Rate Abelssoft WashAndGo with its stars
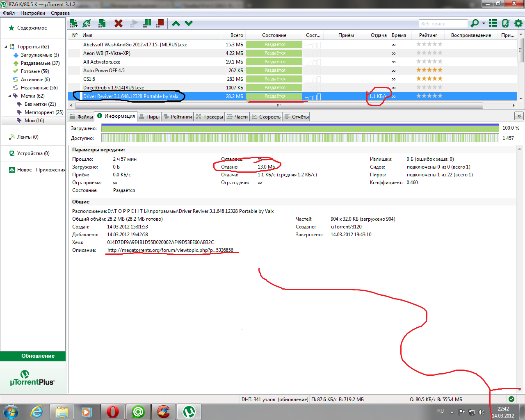525x420 pixels. [429, 44]
